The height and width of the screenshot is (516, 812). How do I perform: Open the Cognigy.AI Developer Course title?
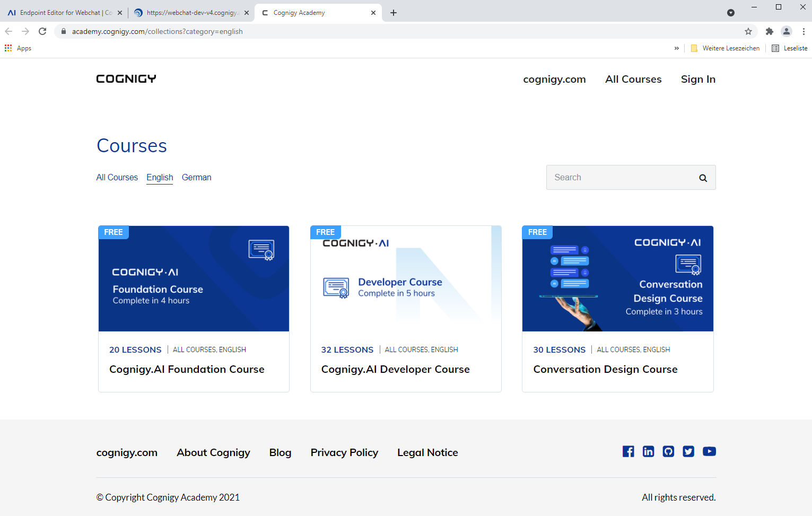click(396, 369)
